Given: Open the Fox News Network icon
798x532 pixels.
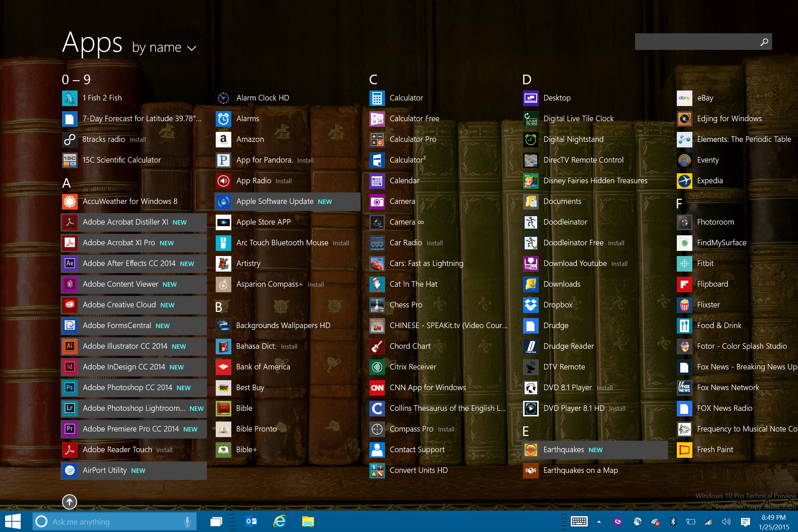Looking at the screenshot, I should pos(685,388).
